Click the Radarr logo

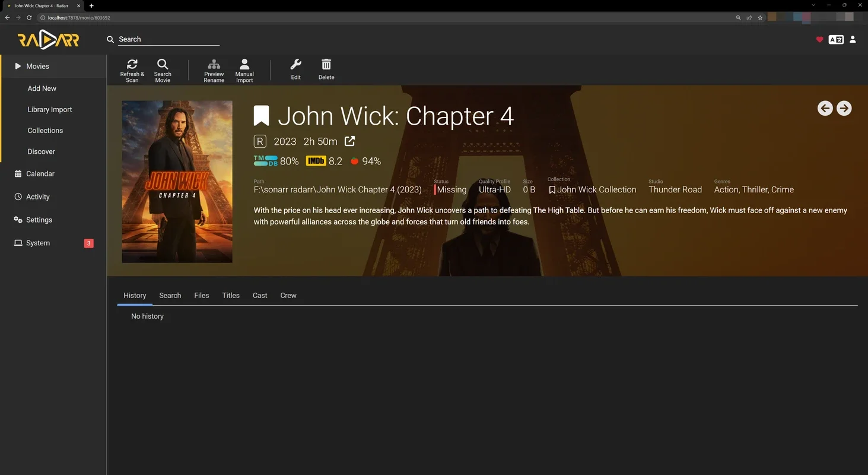[x=48, y=40]
